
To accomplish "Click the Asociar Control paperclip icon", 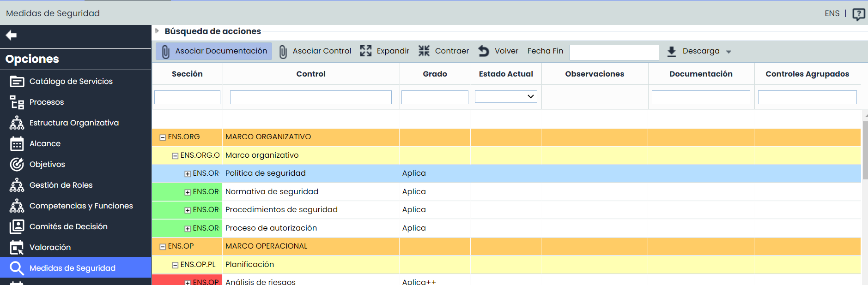I will (x=283, y=52).
